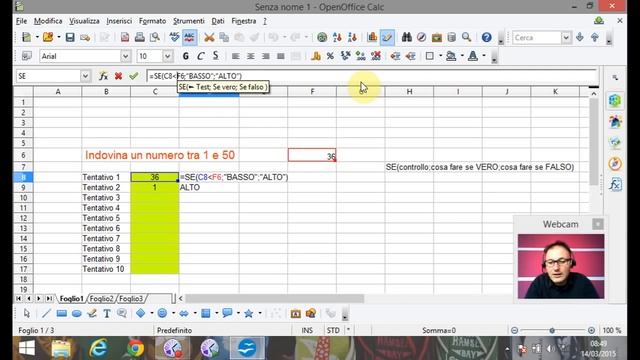Viewport: 640px width, 360px height.
Task: Open Find & Replace binoculars icon
Action: tap(407, 38)
